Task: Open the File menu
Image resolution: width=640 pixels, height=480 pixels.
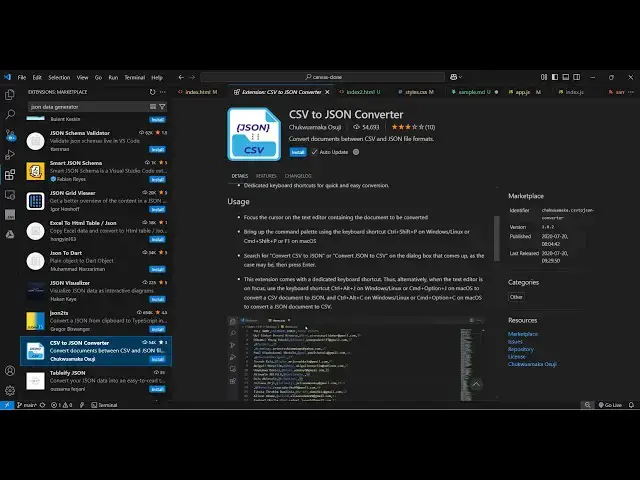Action: (x=22, y=77)
